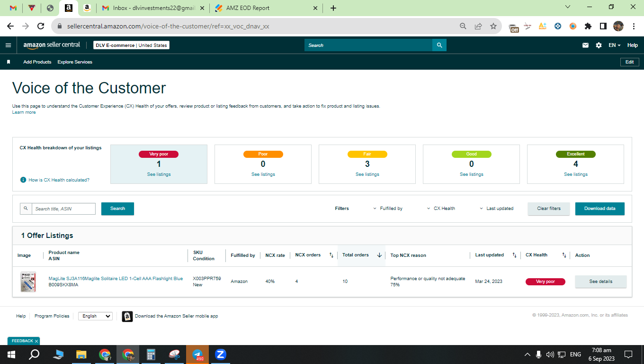
Task: Switch to the AMZ EOD Report tab
Action: (266, 8)
